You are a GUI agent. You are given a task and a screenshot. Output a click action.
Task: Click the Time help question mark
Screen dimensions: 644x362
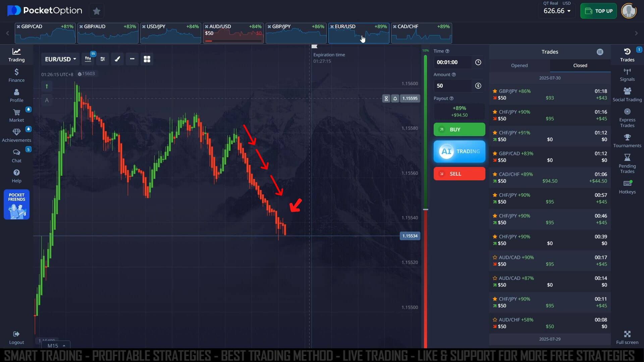(x=447, y=51)
